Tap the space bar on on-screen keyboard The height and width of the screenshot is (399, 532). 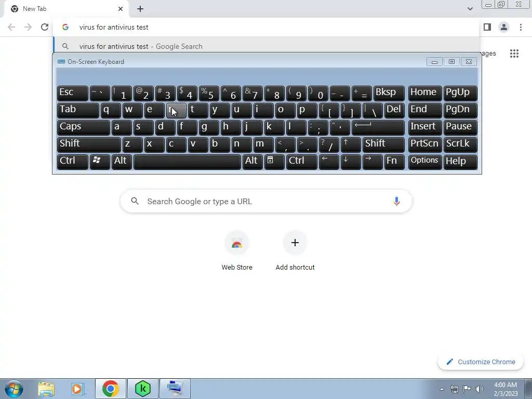tap(187, 162)
